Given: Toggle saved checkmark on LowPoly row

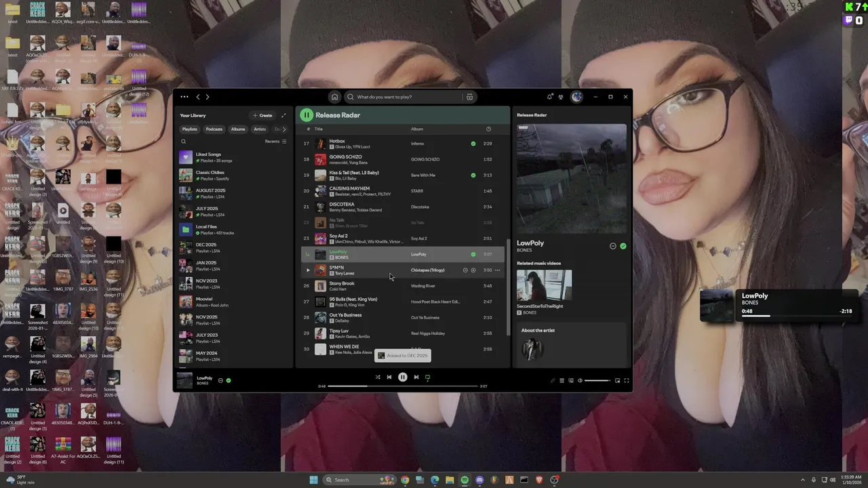Looking at the screenshot, I should tap(473, 254).
